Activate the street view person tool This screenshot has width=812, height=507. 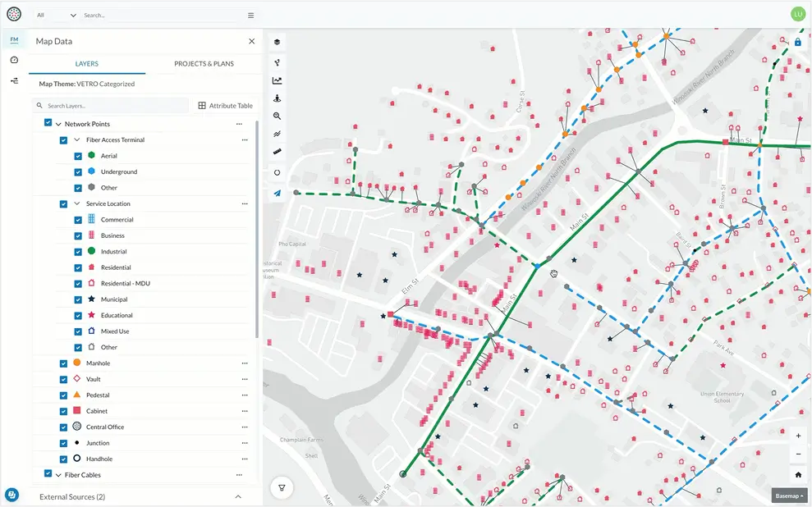277,98
